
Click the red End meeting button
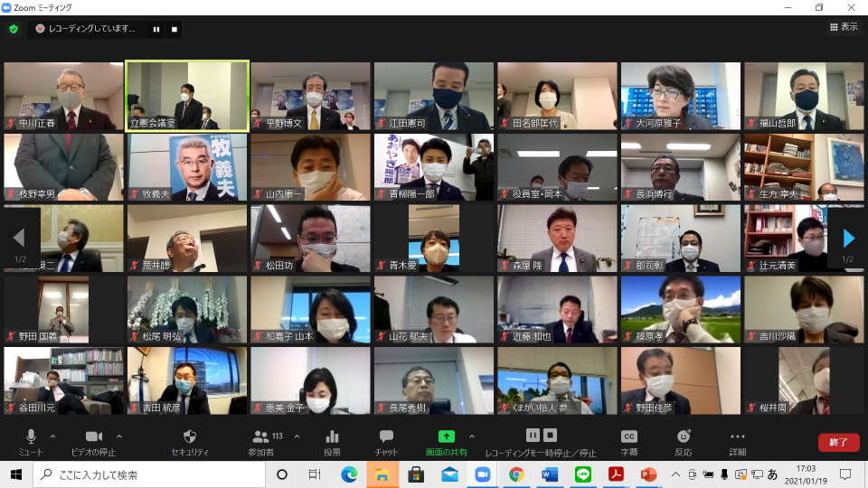pos(838,442)
